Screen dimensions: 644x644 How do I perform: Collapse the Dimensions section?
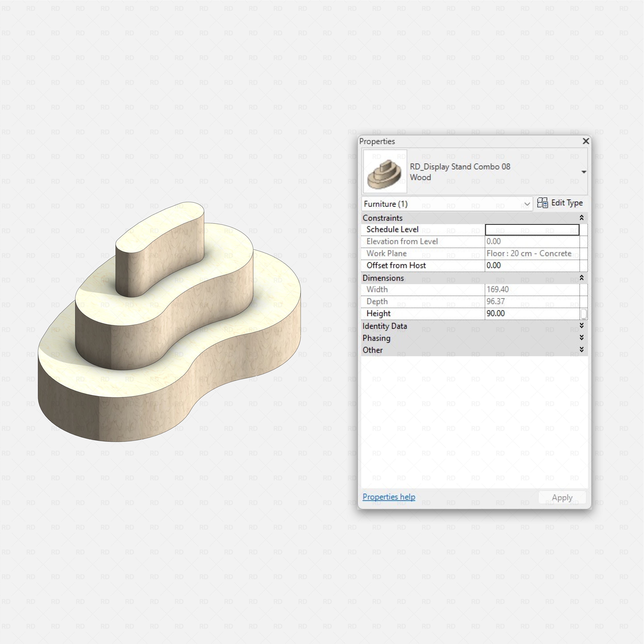(581, 278)
